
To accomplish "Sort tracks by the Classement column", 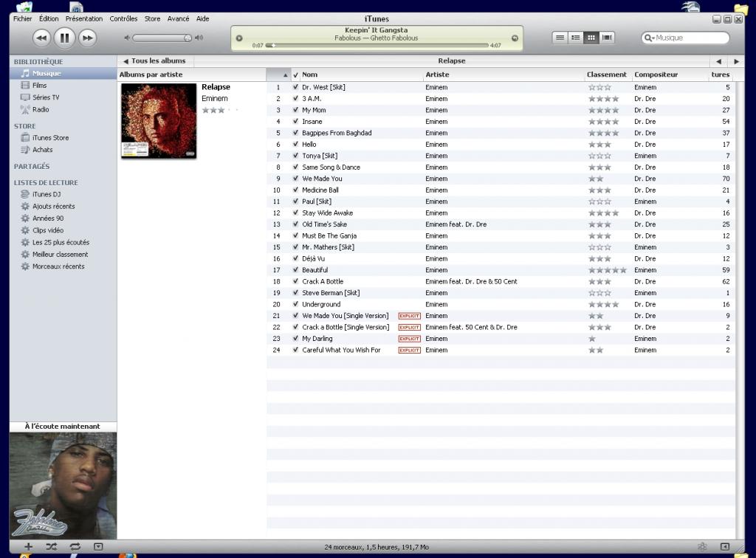I will tap(608, 75).
